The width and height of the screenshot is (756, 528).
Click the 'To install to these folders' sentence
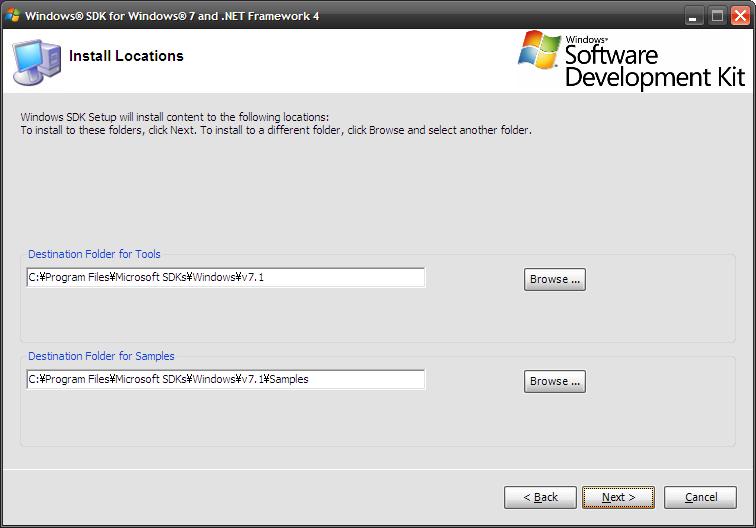pos(276,130)
